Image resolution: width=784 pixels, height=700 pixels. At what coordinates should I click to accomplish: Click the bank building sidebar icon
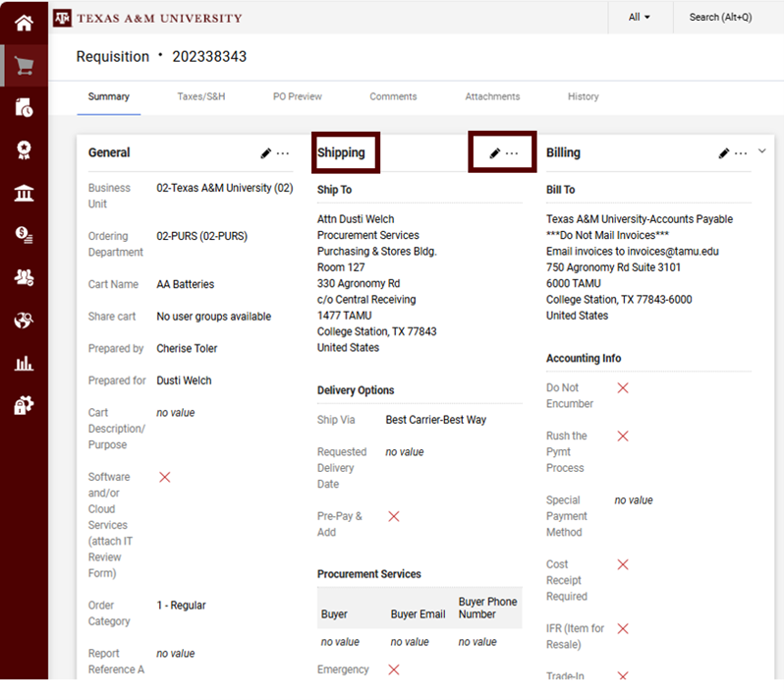[x=24, y=192]
